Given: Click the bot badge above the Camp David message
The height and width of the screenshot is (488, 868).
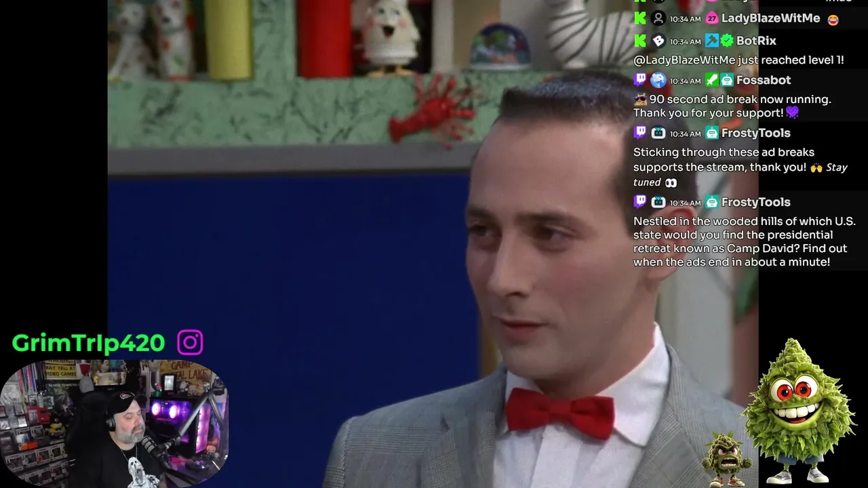Looking at the screenshot, I should coord(711,202).
